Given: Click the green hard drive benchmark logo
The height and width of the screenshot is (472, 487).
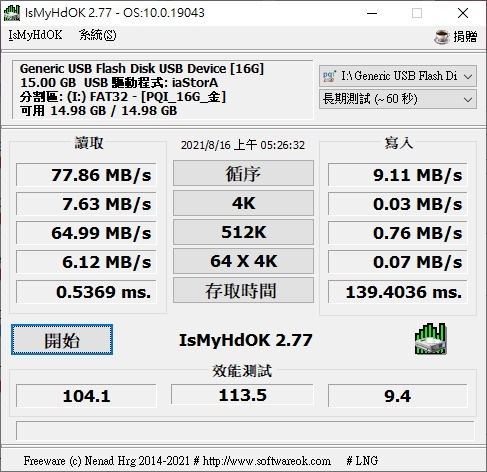Looking at the screenshot, I should click(430, 338).
